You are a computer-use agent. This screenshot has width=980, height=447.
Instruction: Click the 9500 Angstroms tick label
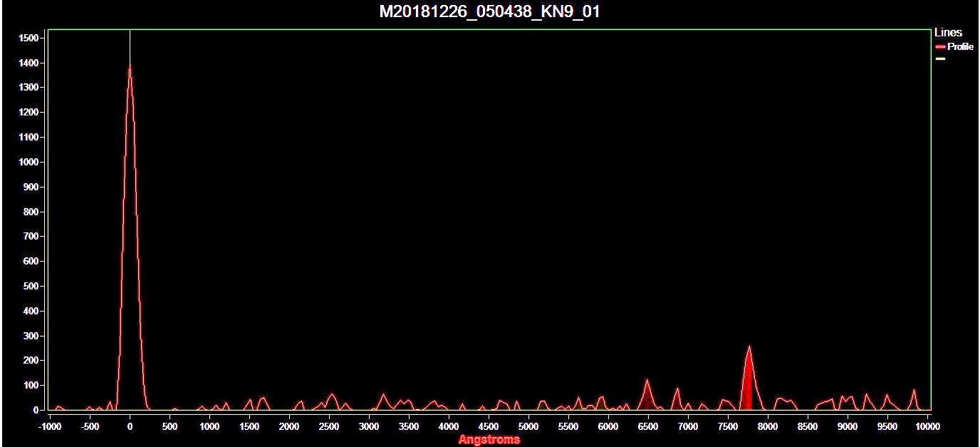pyautogui.click(x=887, y=426)
